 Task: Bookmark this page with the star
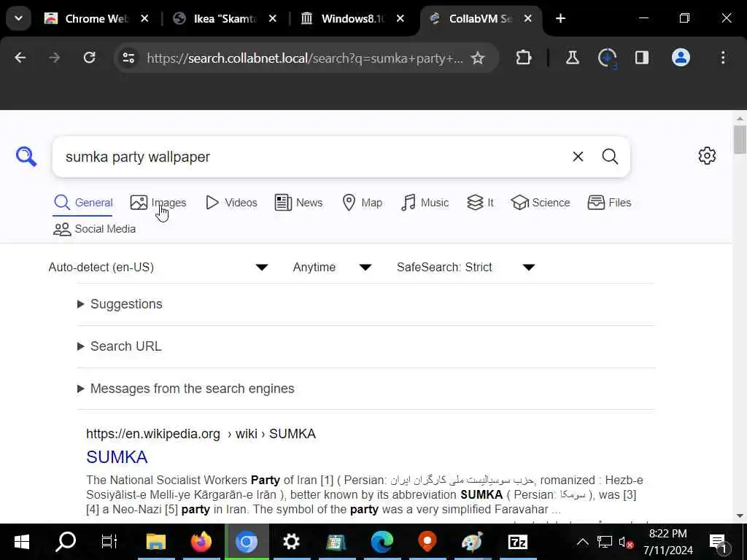(x=477, y=58)
